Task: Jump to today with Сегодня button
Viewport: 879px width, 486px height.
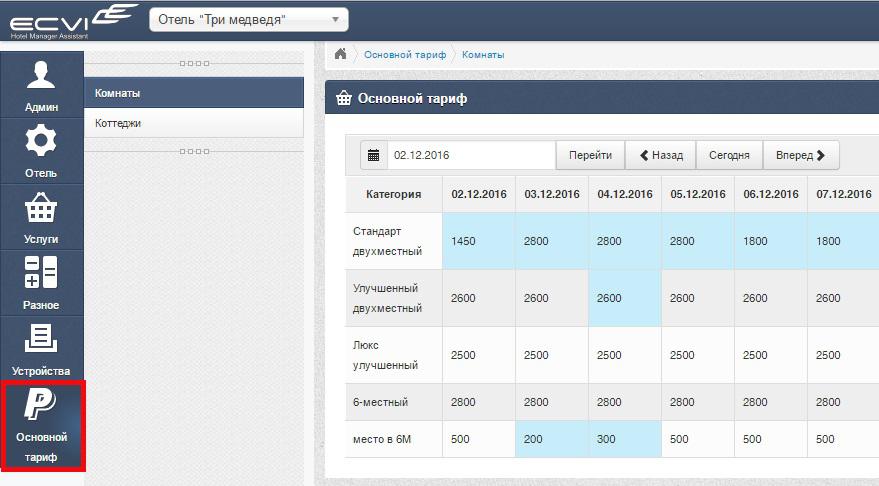Action: click(x=729, y=155)
